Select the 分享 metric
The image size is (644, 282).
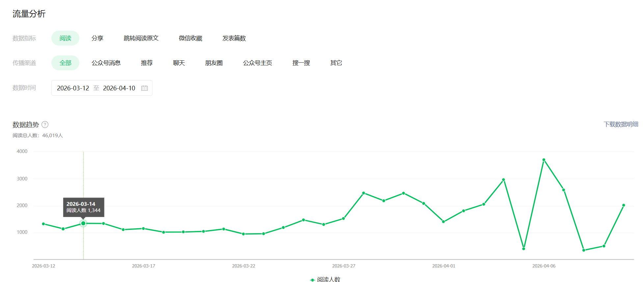click(97, 38)
